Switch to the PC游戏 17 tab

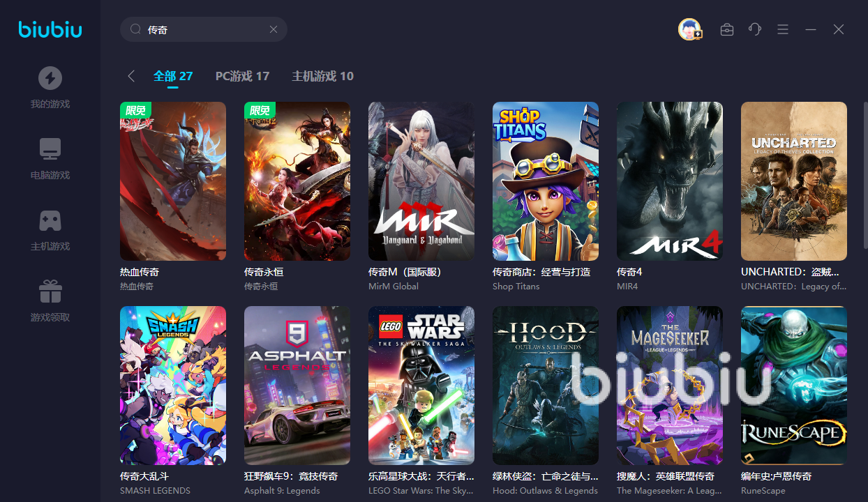[x=242, y=76]
